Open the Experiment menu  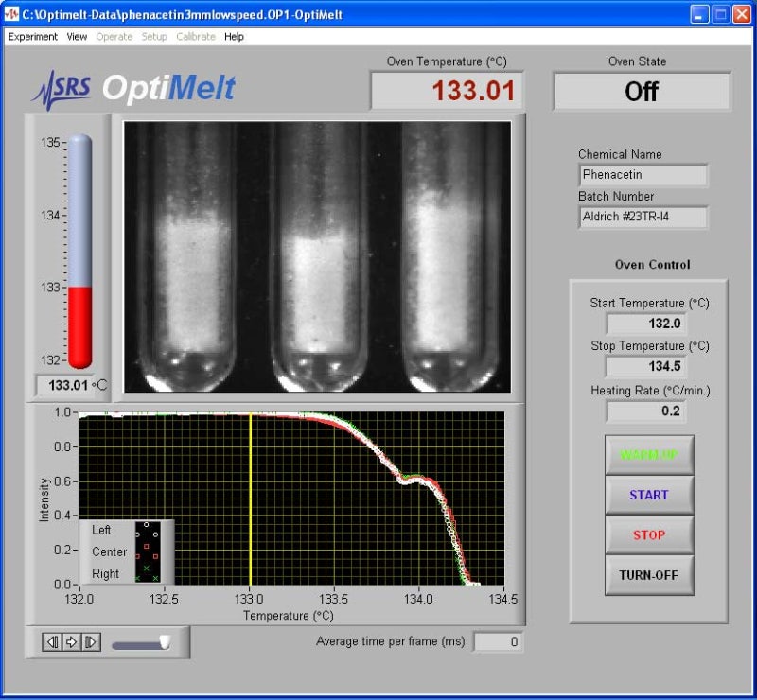coord(33,36)
